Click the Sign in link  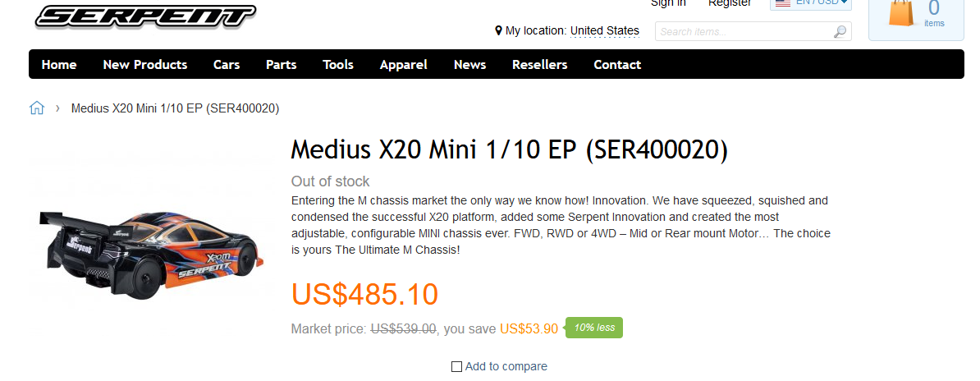tap(668, 3)
